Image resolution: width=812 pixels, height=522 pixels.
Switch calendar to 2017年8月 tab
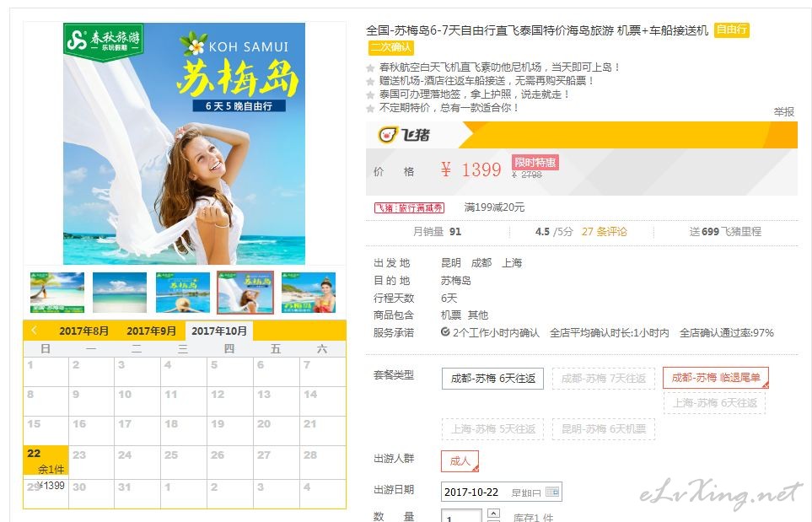point(83,331)
